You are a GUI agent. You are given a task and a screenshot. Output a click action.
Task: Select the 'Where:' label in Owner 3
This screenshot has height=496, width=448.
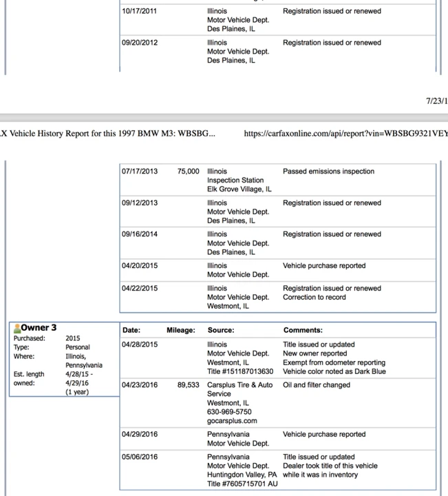click(x=24, y=357)
